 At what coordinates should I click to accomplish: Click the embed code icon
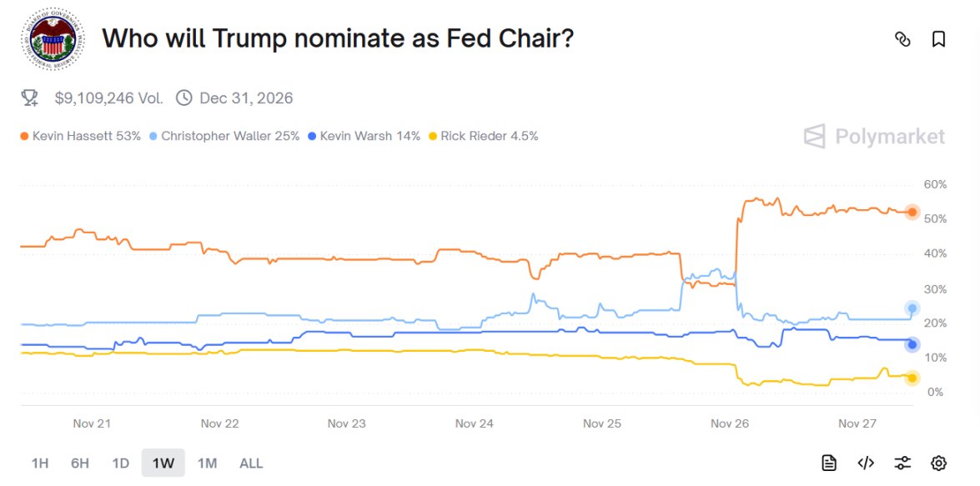(x=866, y=463)
